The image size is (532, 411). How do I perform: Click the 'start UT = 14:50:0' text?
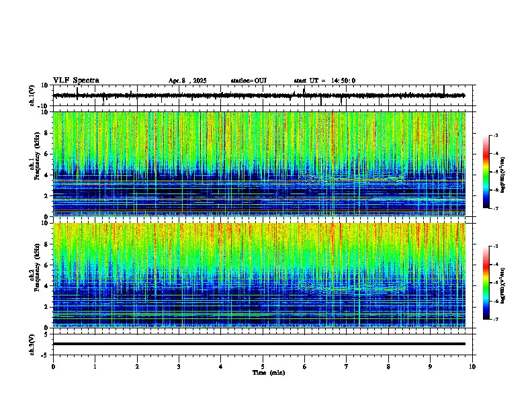click(324, 81)
